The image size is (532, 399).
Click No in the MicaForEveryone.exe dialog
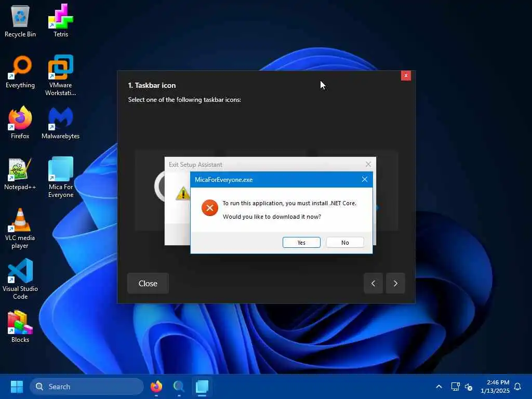[345, 242]
